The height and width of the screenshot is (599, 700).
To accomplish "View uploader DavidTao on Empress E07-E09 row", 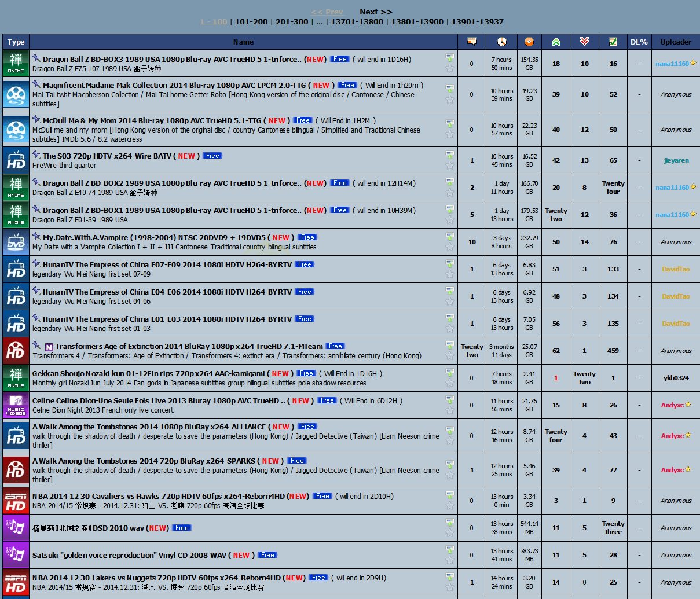I will (x=676, y=269).
